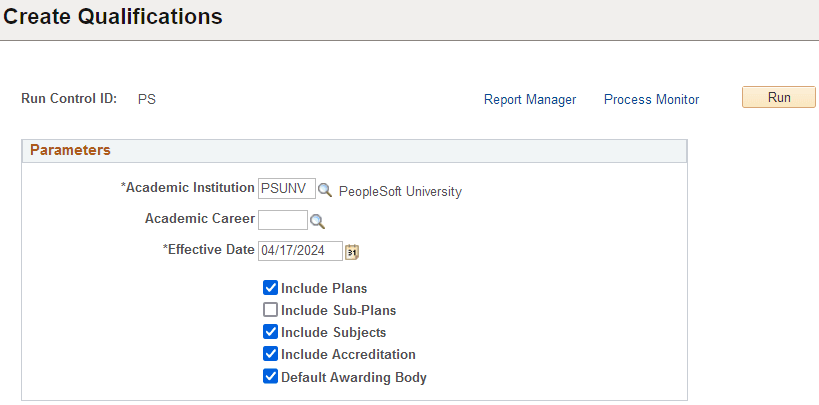Select the Effective Date input field

(x=300, y=250)
